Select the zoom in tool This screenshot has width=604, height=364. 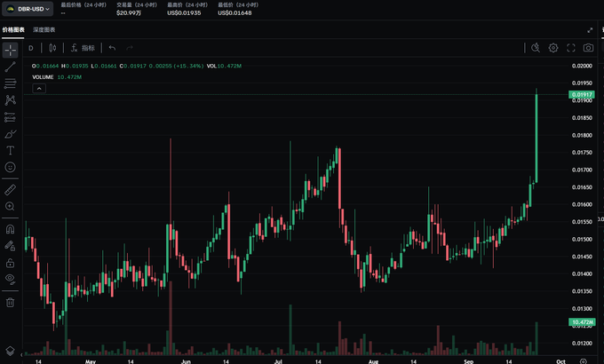click(11, 207)
